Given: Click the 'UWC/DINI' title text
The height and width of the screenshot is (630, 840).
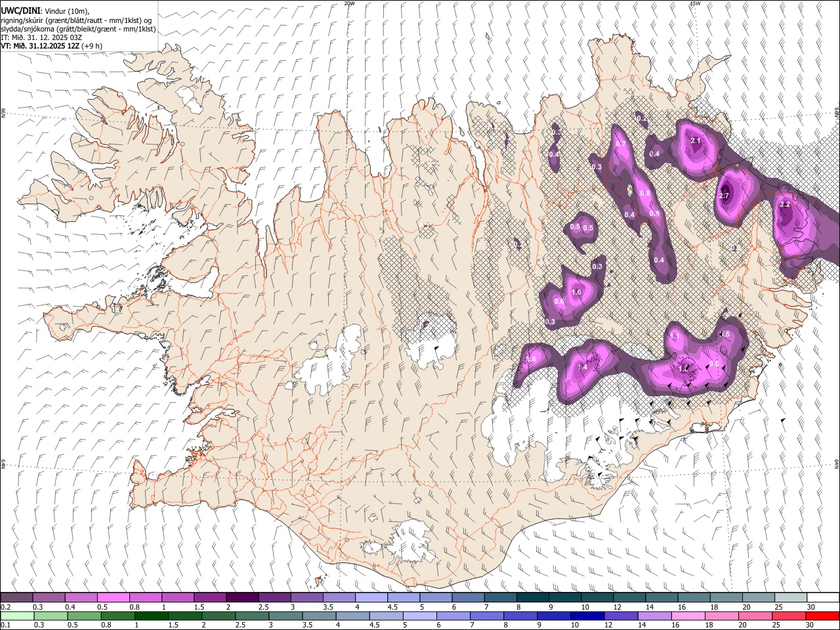Looking at the screenshot, I should click(20, 10).
